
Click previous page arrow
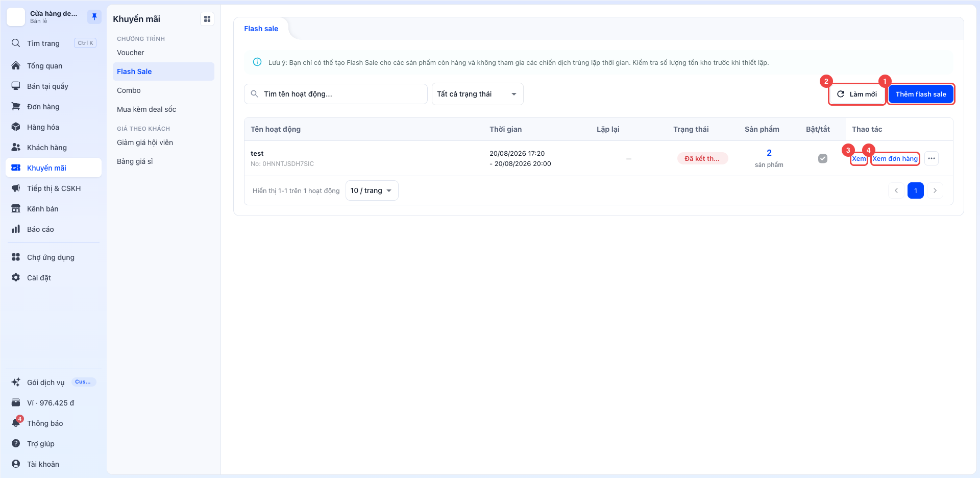coord(896,190)
